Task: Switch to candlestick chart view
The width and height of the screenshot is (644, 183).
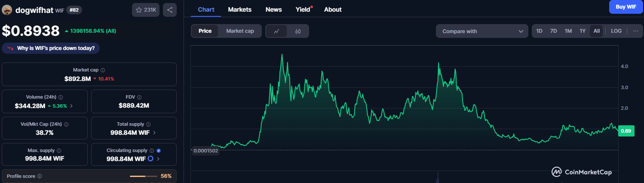Action: [298, 31]
